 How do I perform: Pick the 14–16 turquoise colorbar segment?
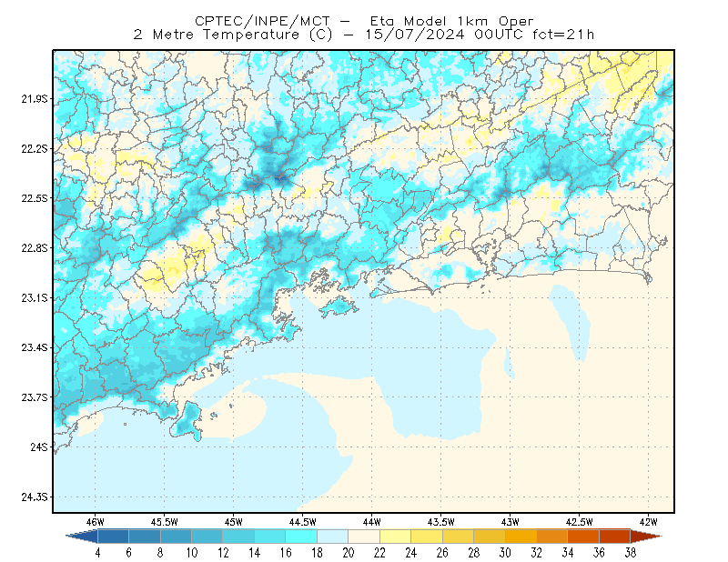[270, 536]
